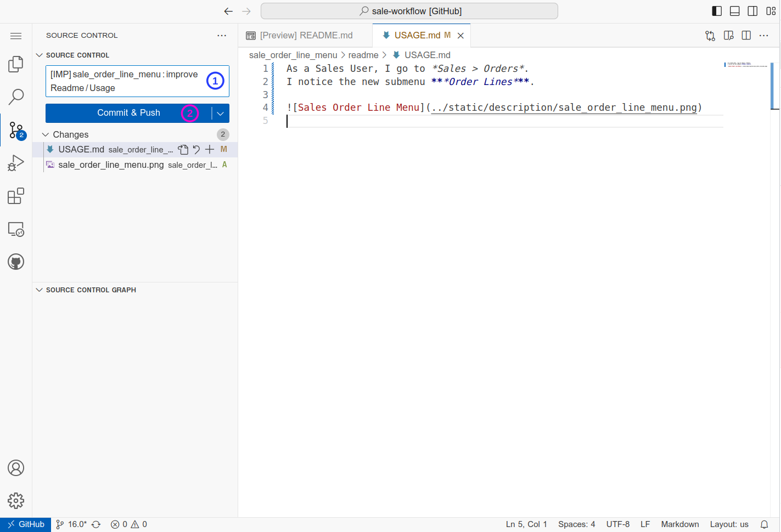The width and height of the screenshot is (781, 532).
Task: Open the Explorer view in activity bar
Action: (x=16, y=64)
